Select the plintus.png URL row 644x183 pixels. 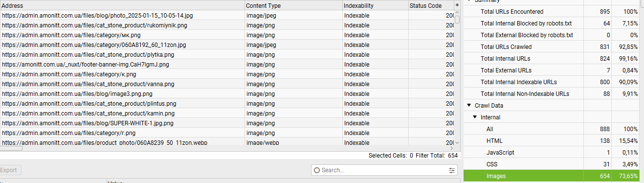click(227, 103)
